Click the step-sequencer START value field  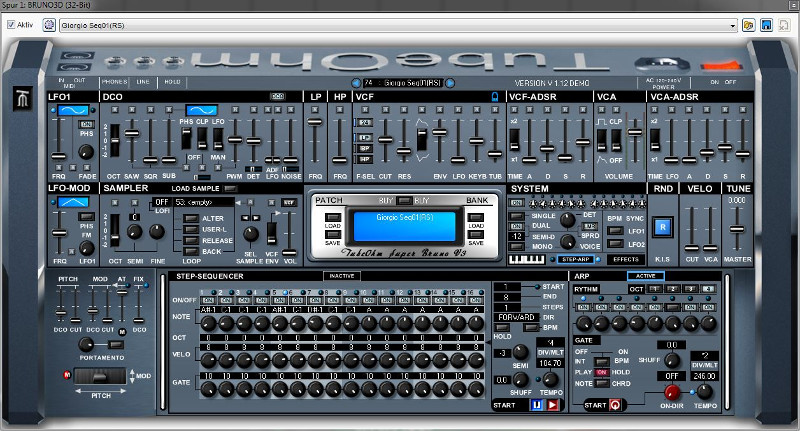[507, 287]
